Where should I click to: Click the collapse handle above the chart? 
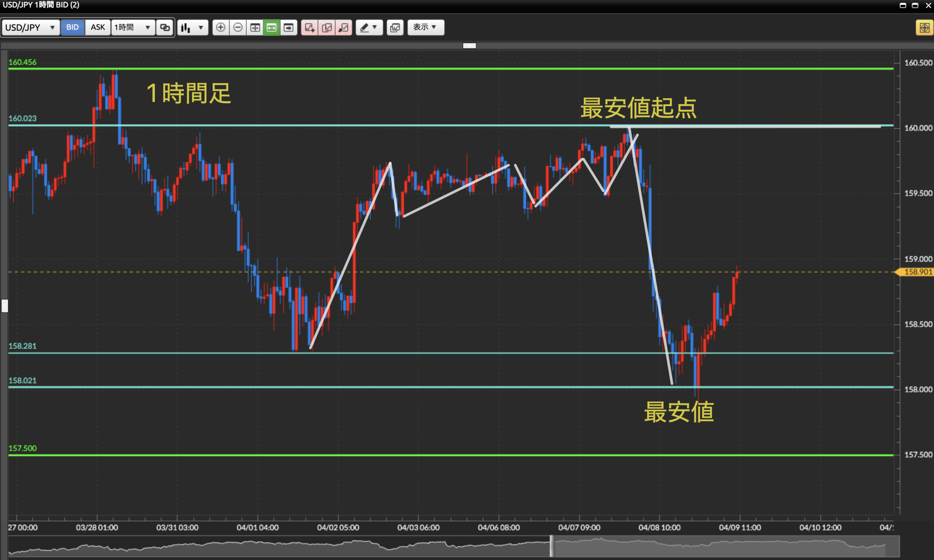[x=469, y=46]
